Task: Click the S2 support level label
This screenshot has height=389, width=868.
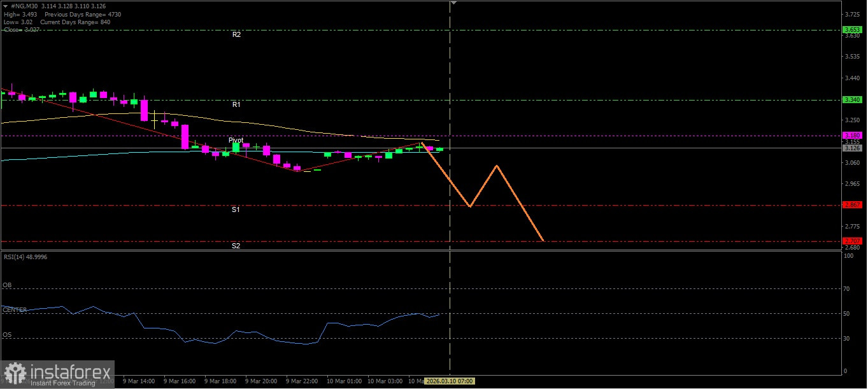Action: coord(236,246)
